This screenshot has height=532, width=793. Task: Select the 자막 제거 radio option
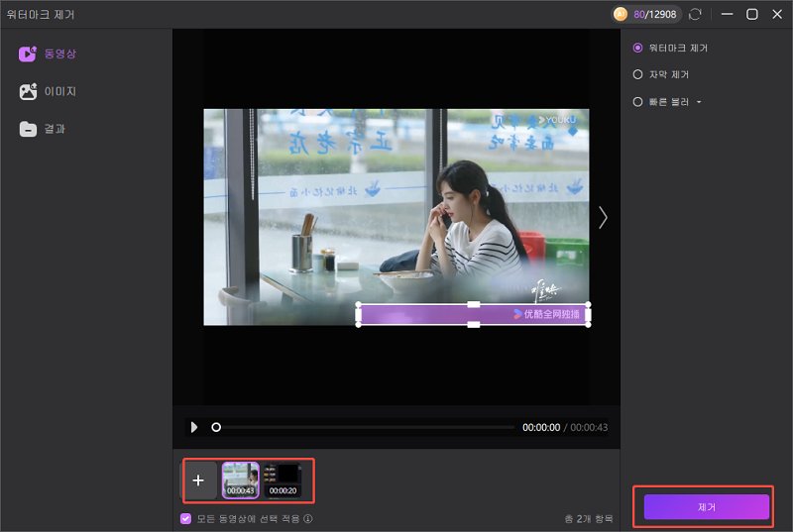click(x=637, y=74)
